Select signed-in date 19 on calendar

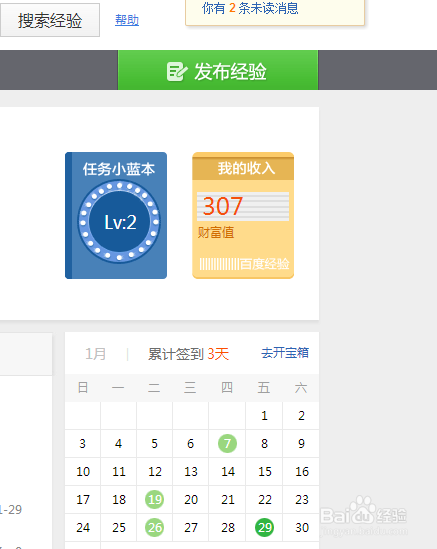tap(154, 499)
